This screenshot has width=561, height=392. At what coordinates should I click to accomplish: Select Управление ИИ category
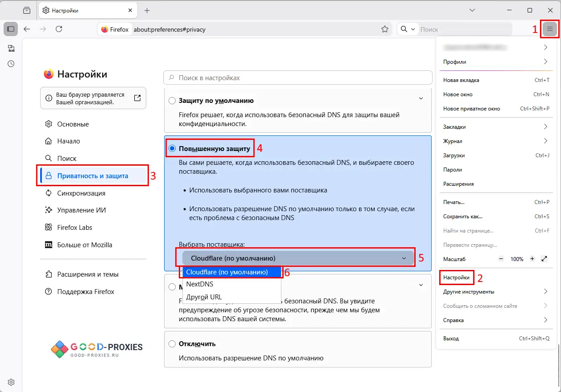[93, 210]
